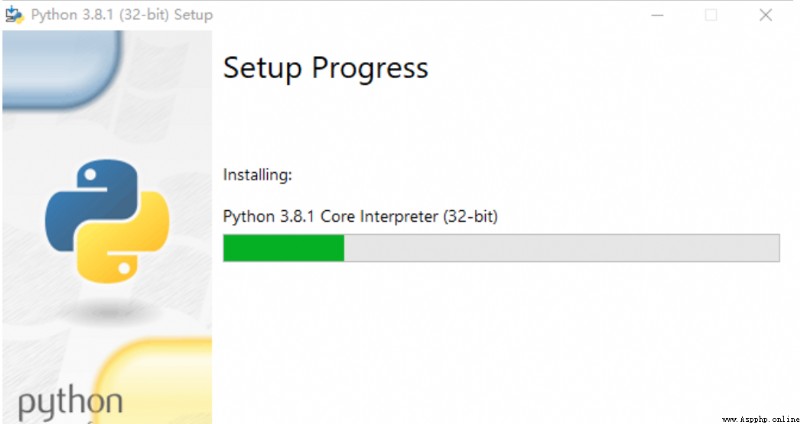Click the blurred blue shape at top left
The width and height of the screenshot is (800, 424).
click(x=62, y=69)
